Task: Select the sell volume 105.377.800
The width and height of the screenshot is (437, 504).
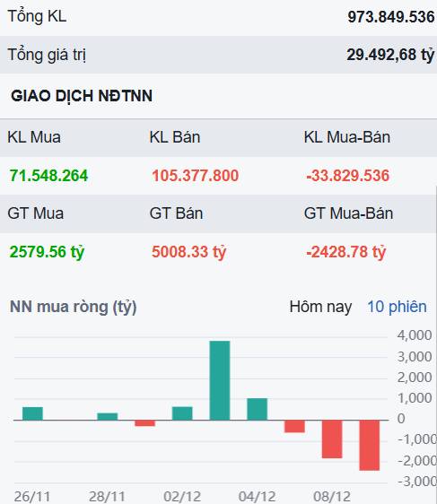Action: [196, 176]
